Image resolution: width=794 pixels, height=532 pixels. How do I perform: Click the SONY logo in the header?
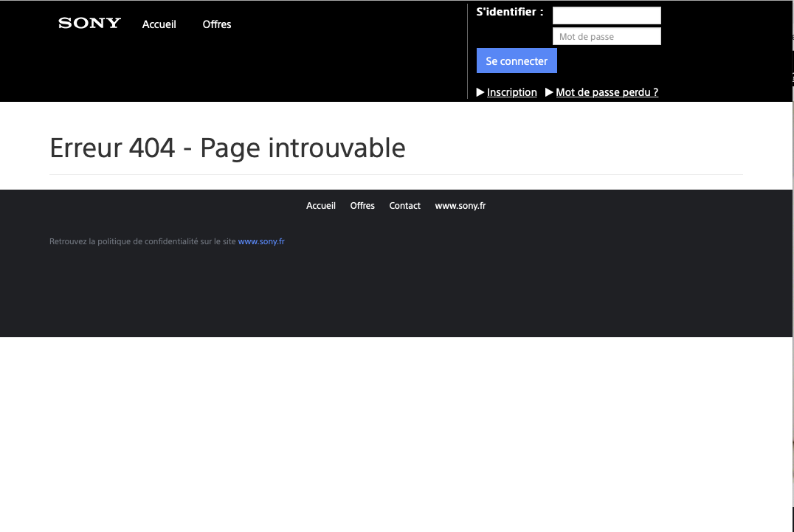point(89,23)
